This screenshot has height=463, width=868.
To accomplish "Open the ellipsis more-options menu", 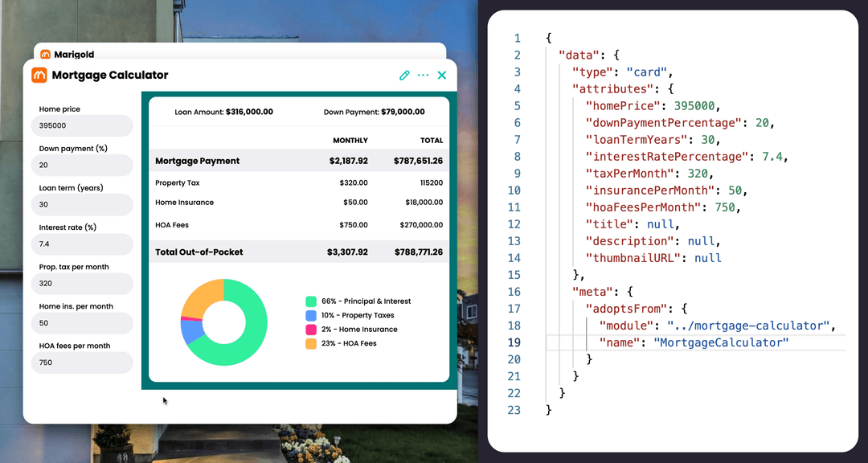I will [423, 75].
